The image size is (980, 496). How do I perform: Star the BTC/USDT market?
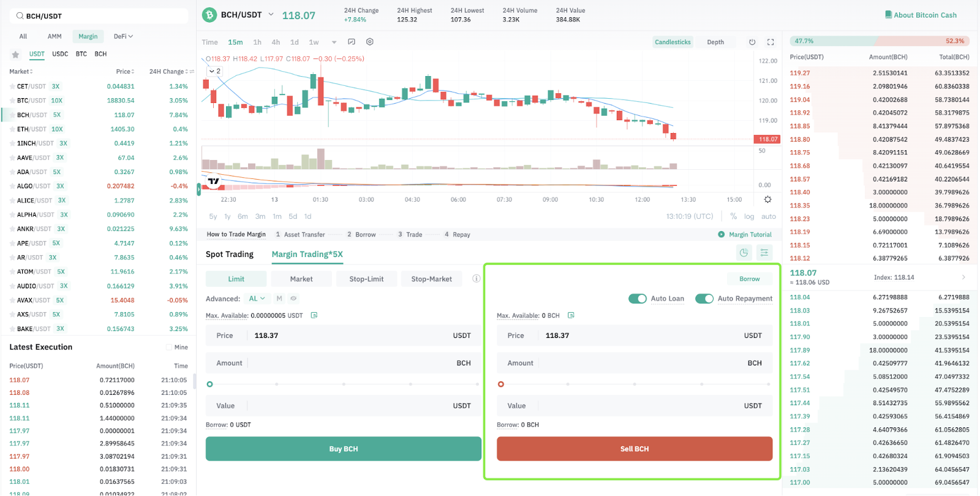pyautogui.click(x=12, y=101)
